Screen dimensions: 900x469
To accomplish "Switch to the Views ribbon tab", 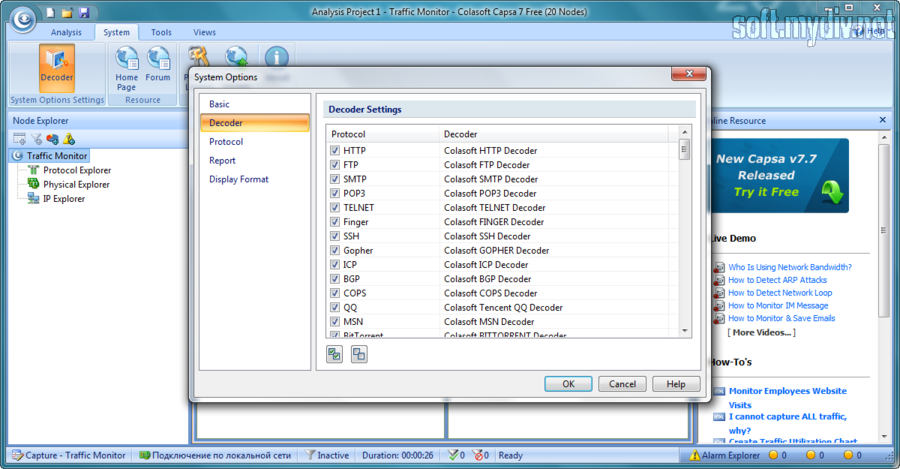I will pos(204,32).
